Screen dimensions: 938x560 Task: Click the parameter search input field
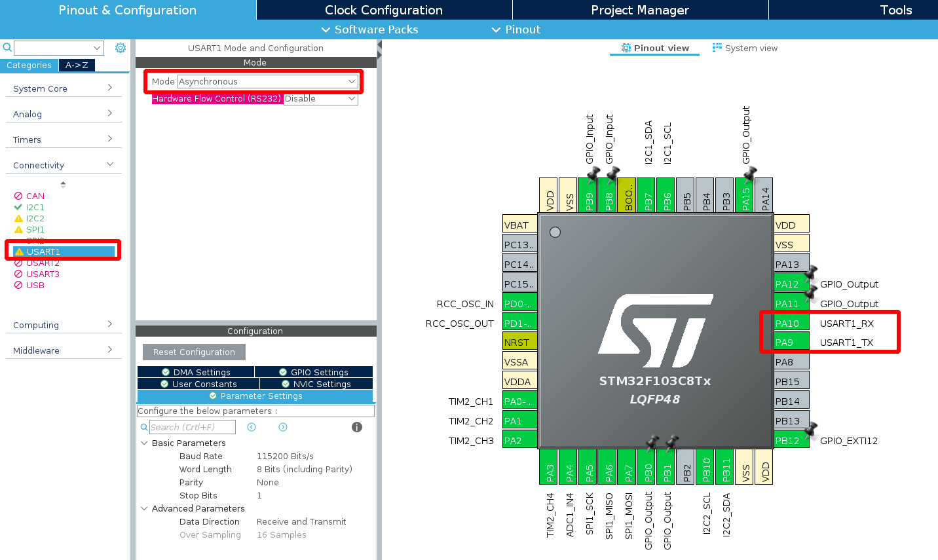pyautogui.click(x=192, y=427)
